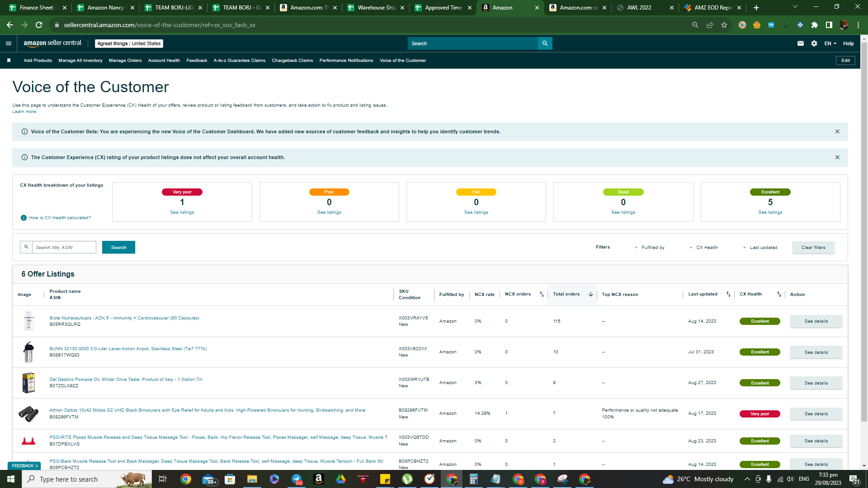Image resolution: width=868 pixels, height=488 pixels.
Task: See listings under the Very poor card
Action: pos(182,212)
